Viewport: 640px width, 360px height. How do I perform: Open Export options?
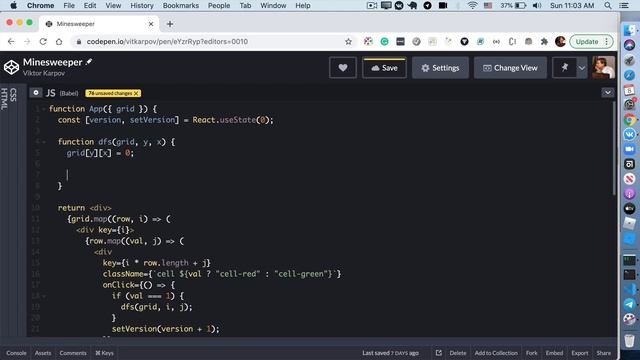[x=580, y=353]
